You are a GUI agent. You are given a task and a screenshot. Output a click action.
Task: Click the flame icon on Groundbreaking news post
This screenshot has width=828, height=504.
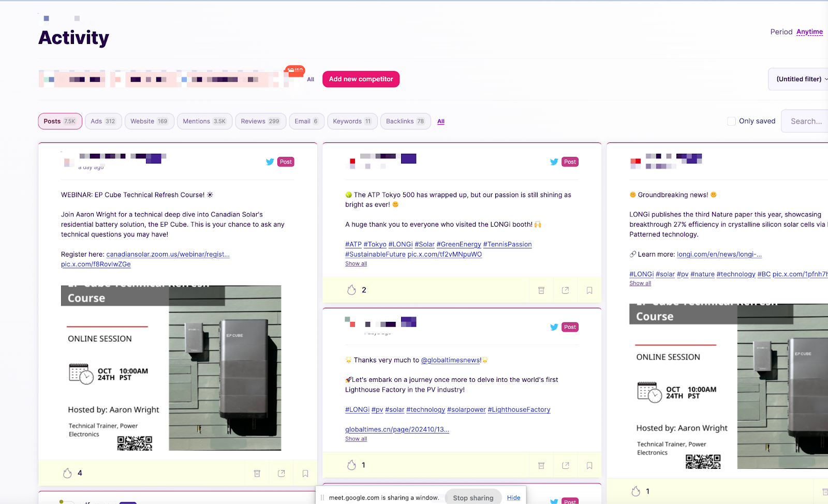pos(636,492)
